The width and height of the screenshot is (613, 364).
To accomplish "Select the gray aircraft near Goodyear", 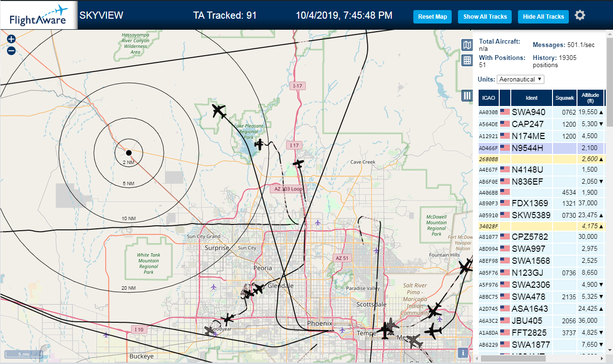I will (210, 330).
